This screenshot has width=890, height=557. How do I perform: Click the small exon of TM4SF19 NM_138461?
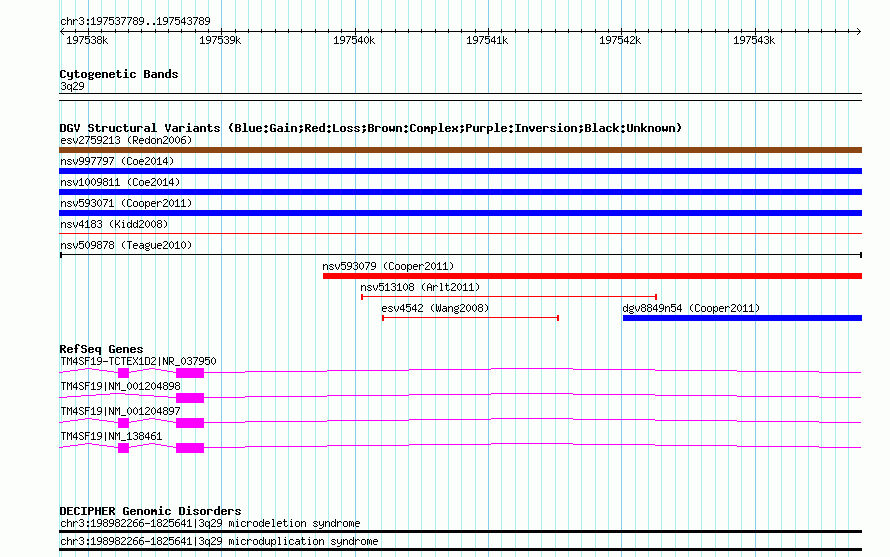pos(123,448)
